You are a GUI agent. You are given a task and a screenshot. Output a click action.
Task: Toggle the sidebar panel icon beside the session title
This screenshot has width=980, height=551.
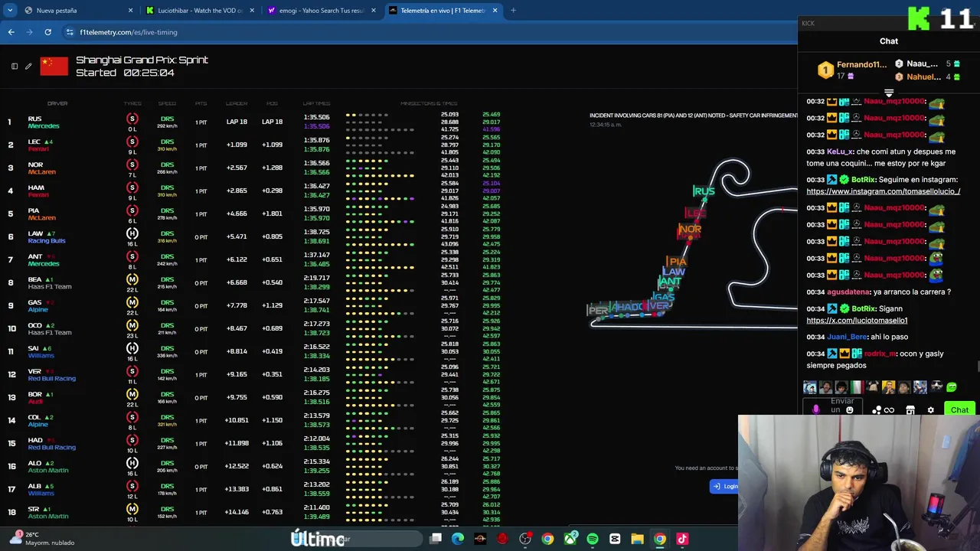pyautogui.click(x=15, y=67)
